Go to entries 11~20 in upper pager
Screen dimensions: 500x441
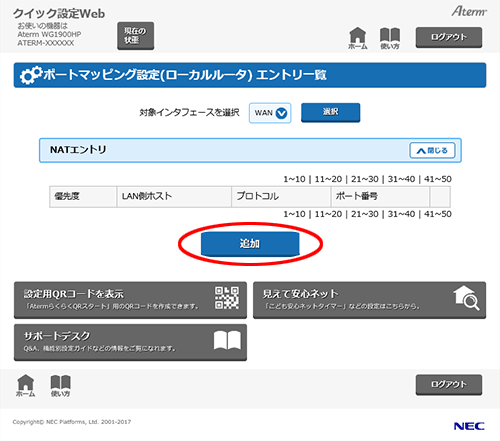click(328, 179)
